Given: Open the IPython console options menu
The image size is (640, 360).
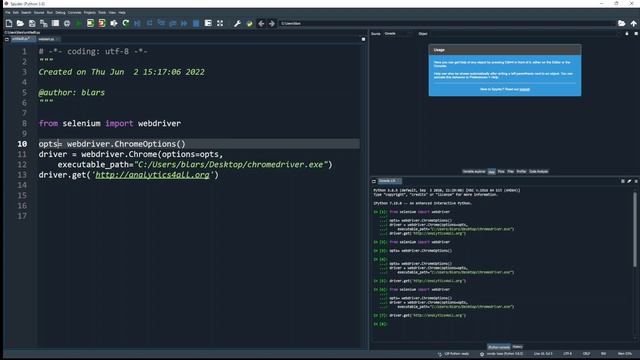Looking at the screenshot, I should point(636,181).
